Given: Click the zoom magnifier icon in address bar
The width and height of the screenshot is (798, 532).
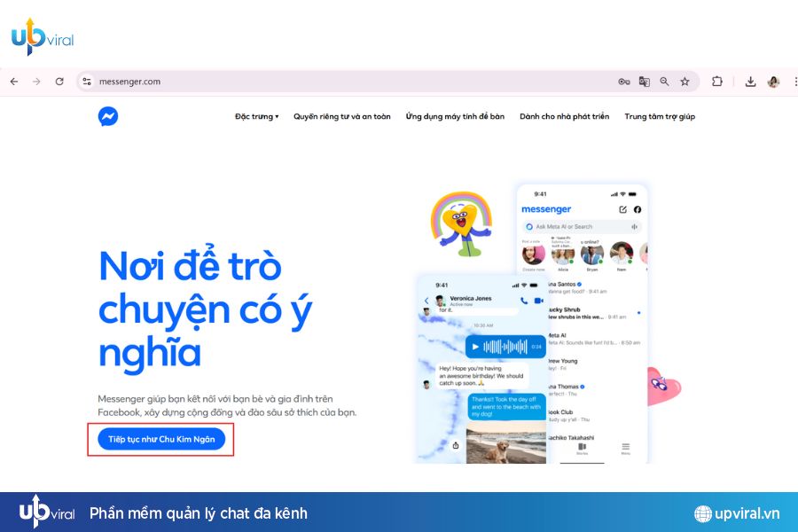Looking at the screenshot, I should point(665,82).
